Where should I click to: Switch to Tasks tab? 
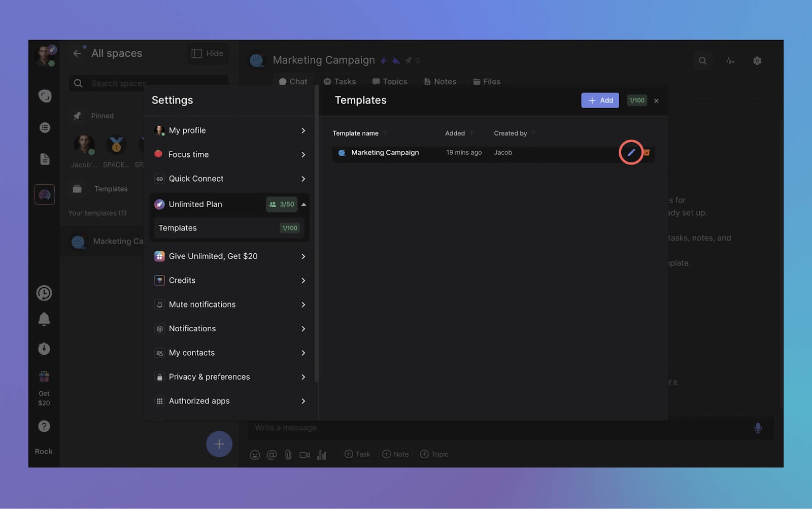(340, 82)
